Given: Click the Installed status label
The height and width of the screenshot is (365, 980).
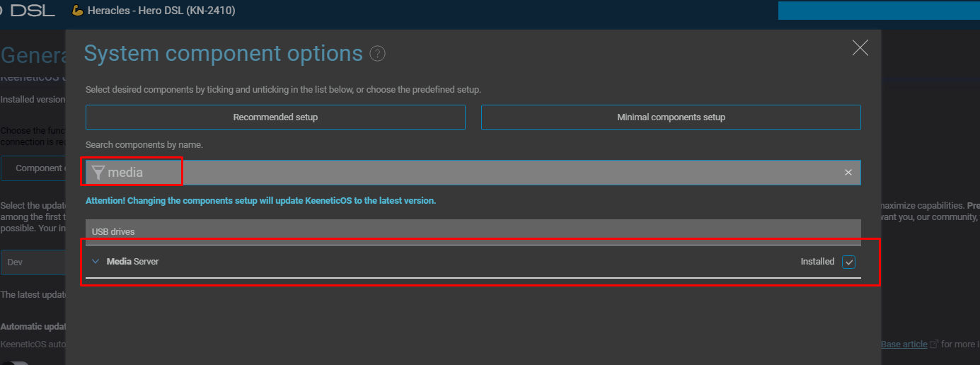Looking at the screenshot, I should pyautogui.click(x=817, y=262).
